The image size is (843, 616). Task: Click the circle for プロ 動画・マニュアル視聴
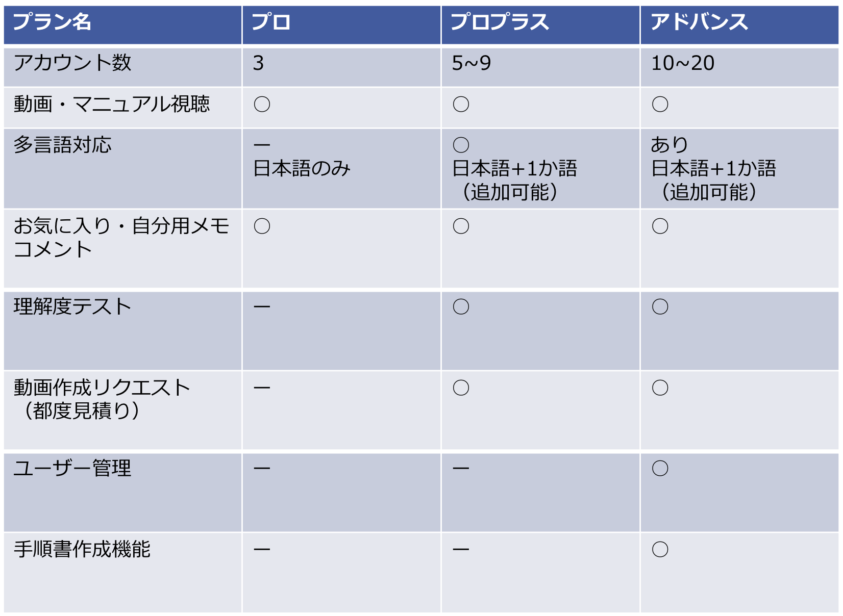pyautogui.click(x=262, y=105)
